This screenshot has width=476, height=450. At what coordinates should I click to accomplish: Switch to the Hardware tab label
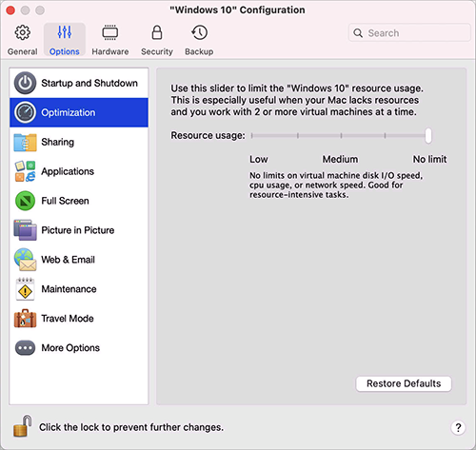pos(110,51)
